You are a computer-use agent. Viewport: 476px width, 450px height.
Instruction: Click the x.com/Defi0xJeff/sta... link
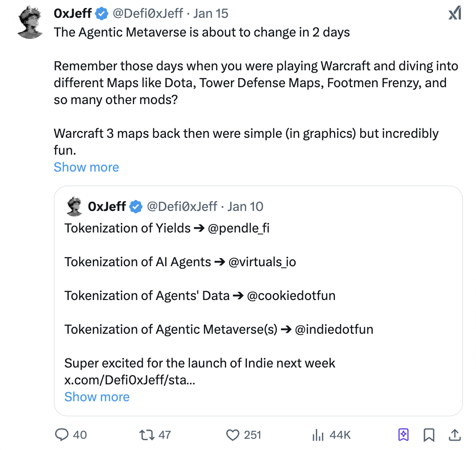tap(129, 380)
